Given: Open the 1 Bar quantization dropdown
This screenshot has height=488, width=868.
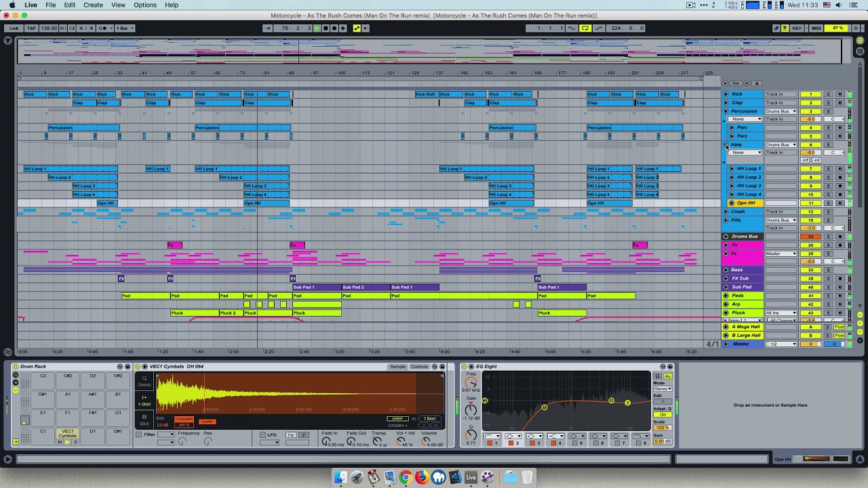Looking at the screenshot, I should point(125,28).
